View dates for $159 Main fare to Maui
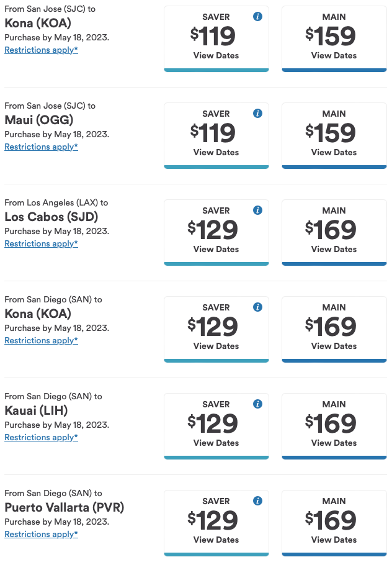Screen dimensions: 392x570 coord(334,152)
